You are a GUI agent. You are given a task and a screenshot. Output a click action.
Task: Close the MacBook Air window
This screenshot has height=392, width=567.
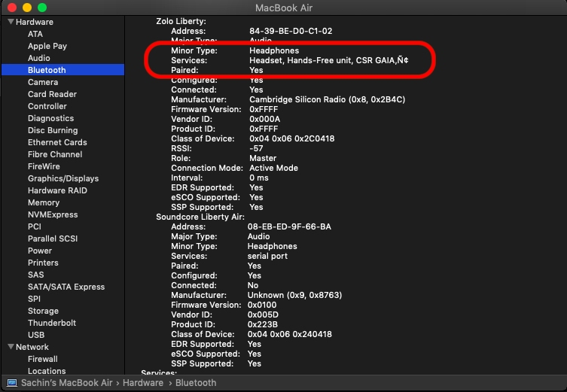click(x=12, y=8)
